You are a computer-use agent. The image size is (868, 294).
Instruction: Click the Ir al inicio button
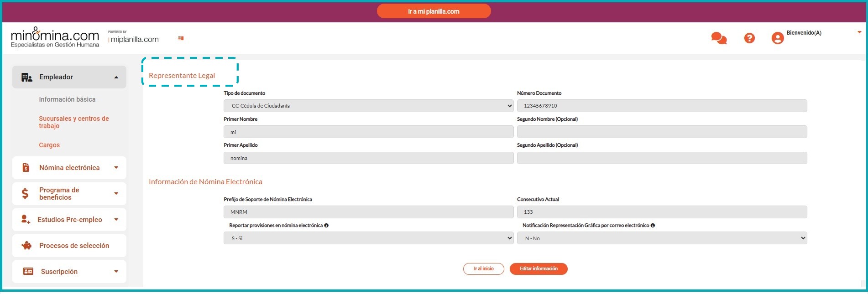pos(483,269)
